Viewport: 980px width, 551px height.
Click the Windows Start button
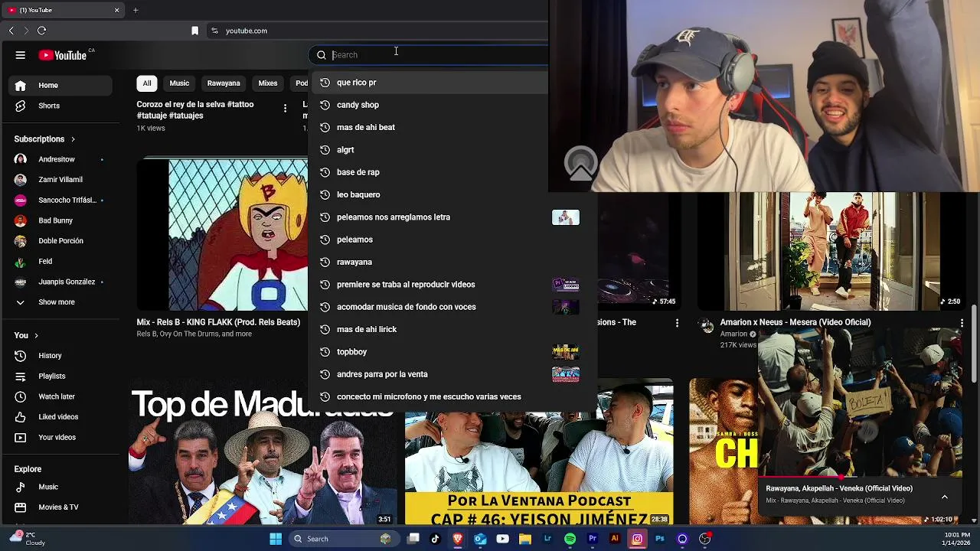[x=276, y=539]
